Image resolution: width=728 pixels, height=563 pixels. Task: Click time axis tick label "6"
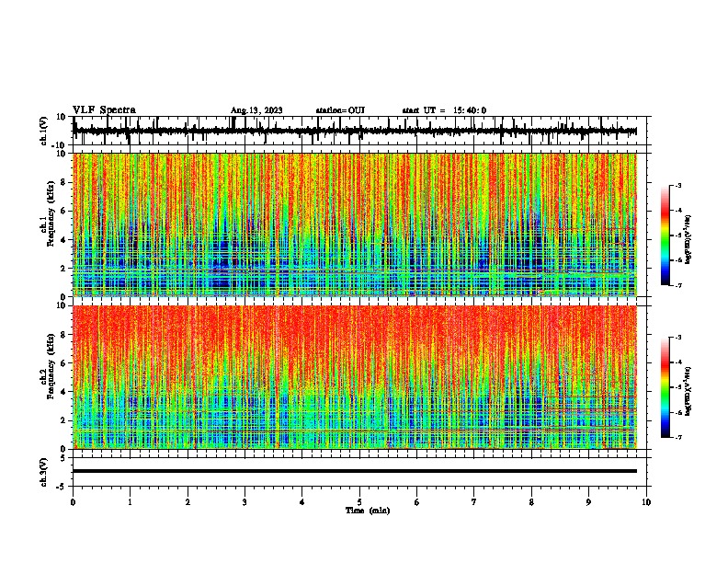tap(417, 502)
